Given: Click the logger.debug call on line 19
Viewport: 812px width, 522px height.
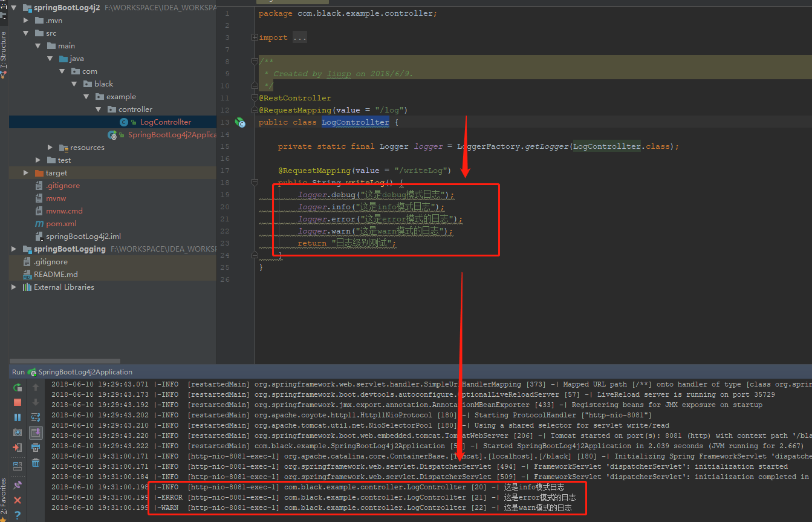Looking at the screenshot, I should [375, 195].
